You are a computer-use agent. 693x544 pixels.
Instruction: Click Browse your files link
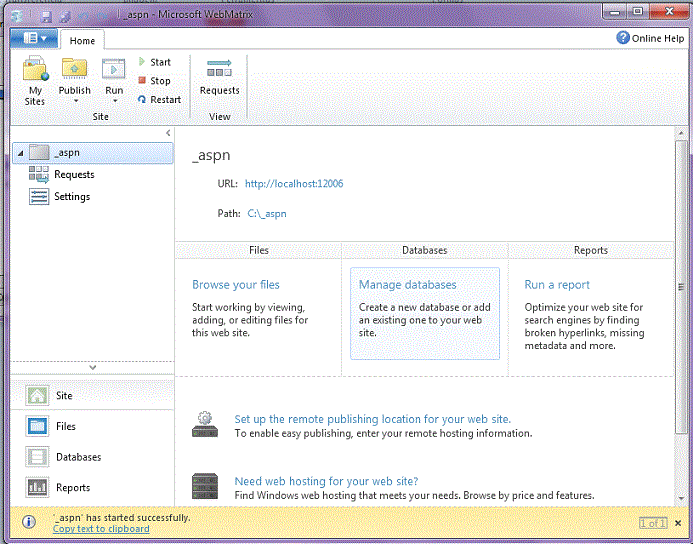236,285
